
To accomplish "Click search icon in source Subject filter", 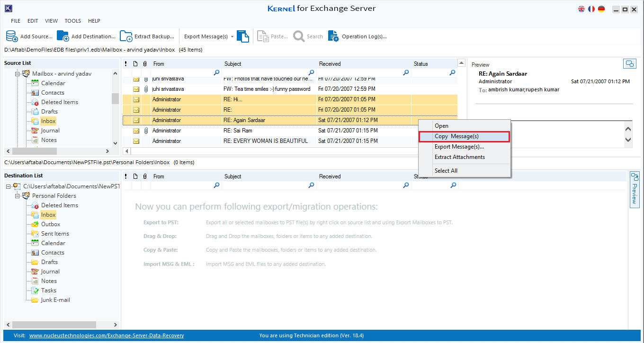I will [x=311, y=72].
